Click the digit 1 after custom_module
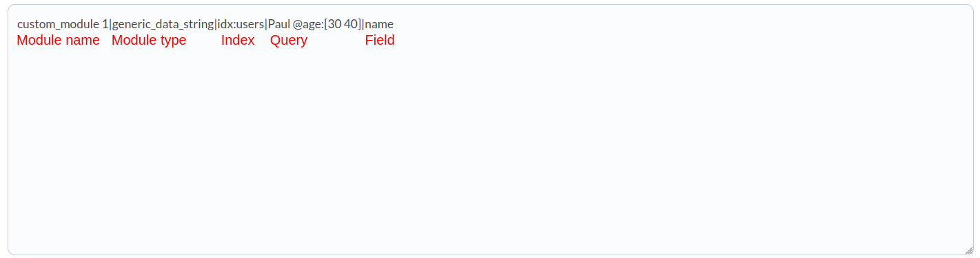 pos(105,24)
